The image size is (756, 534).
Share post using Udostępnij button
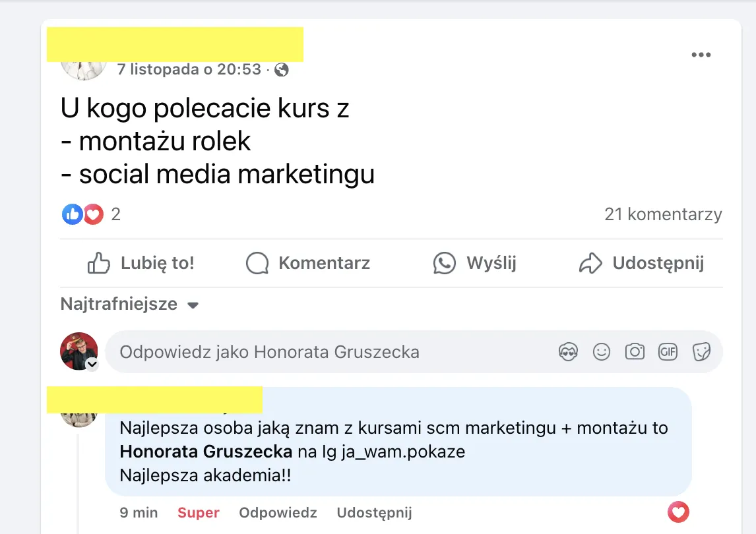coord(641,263)
